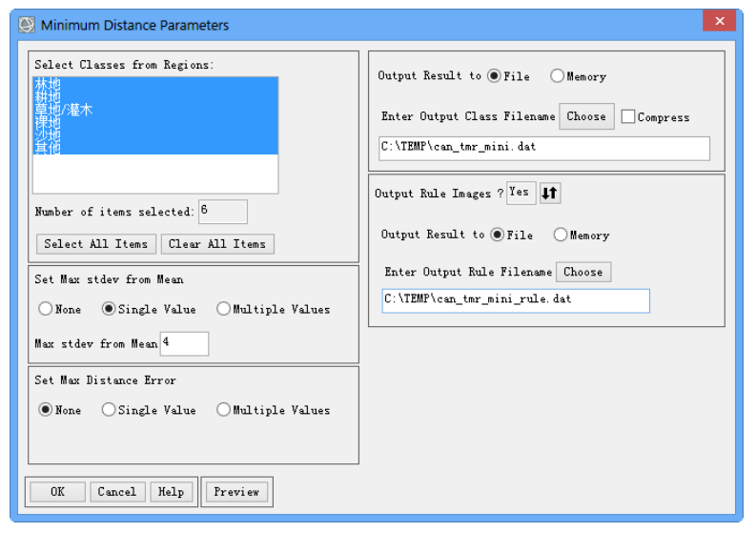This screenshot has height=533, width=756.
Task: Click the Yes toggle for Output Rule Images
Action: coord(521,193)
